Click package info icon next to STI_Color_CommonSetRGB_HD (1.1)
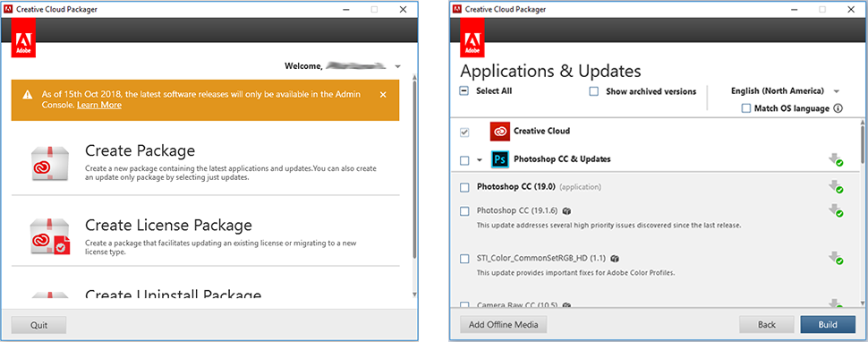868x342 pixels. coord(615,259)
